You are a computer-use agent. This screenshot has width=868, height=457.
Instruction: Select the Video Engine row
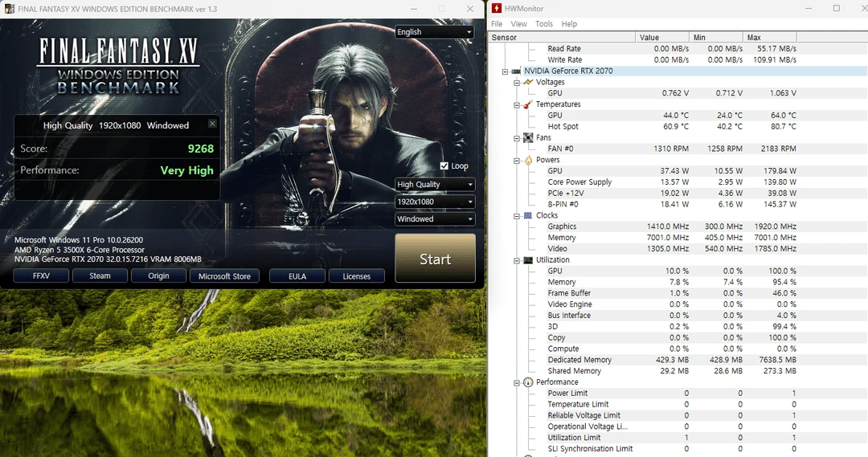(x=671, y=304)
